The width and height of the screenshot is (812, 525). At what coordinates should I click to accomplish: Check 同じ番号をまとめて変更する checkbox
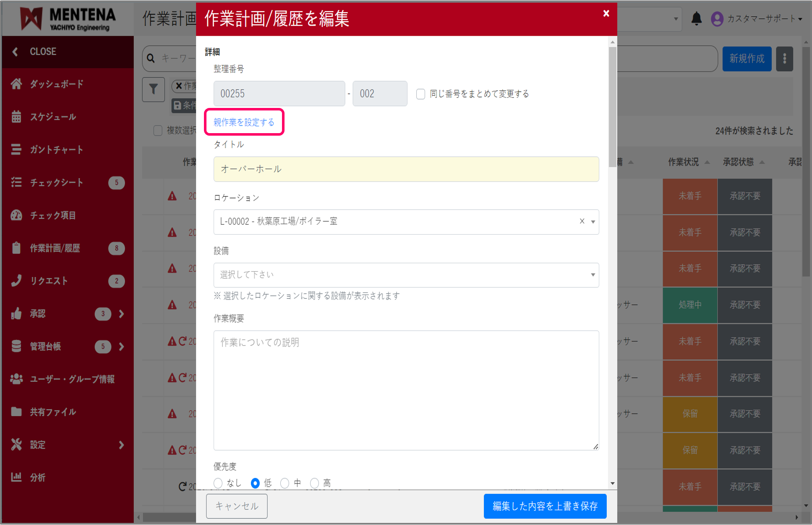[420, 94]
